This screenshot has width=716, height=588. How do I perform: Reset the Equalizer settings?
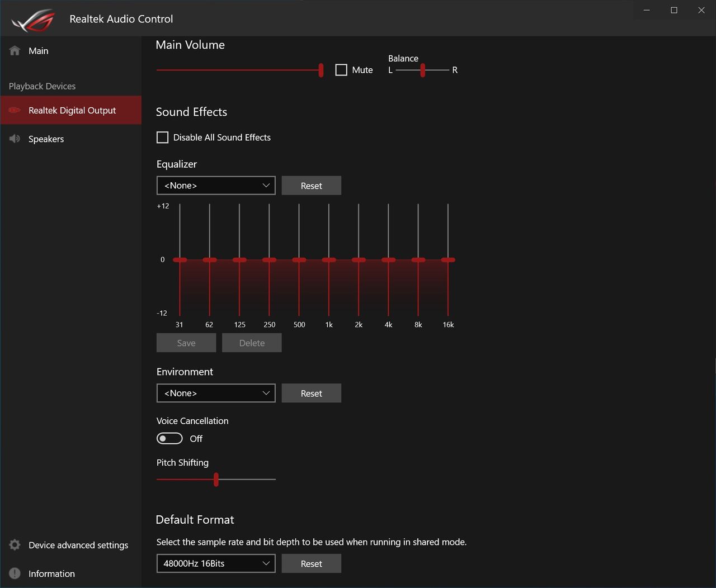(x=312, y=186)
